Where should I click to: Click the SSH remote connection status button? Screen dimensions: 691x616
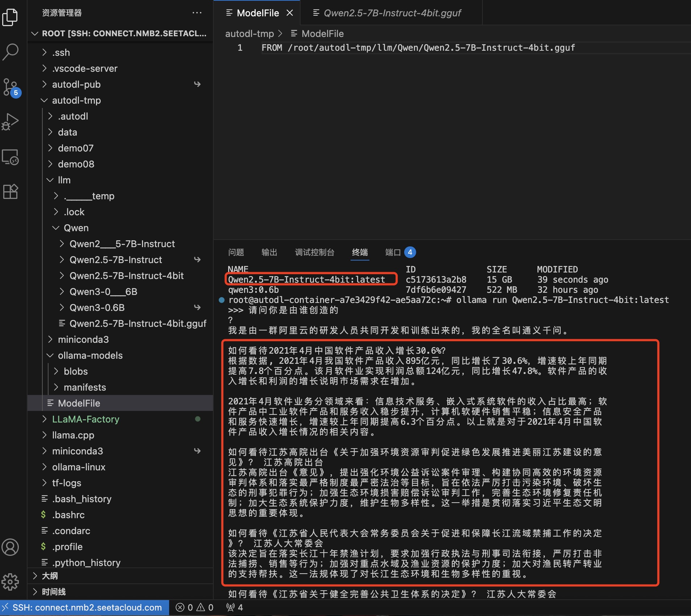(x=85, y=607)
